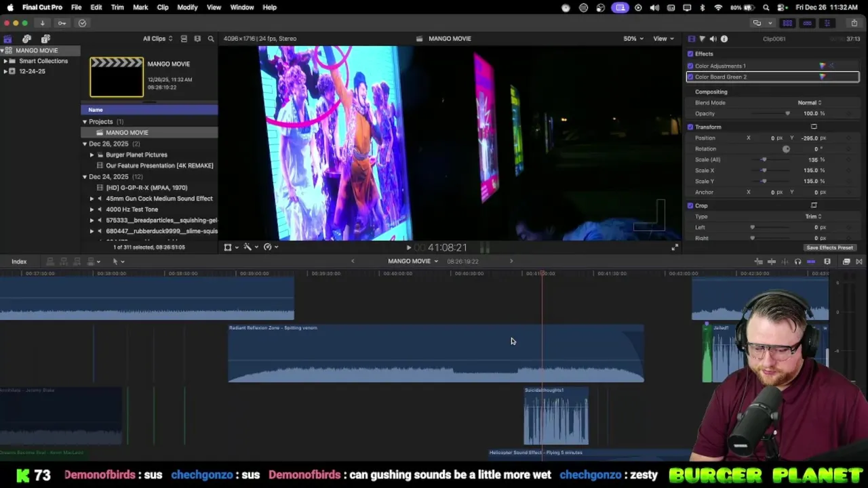The height and width of the screenshot is (488, 868).
Task: Open the Clip menu
Action: 163,7
